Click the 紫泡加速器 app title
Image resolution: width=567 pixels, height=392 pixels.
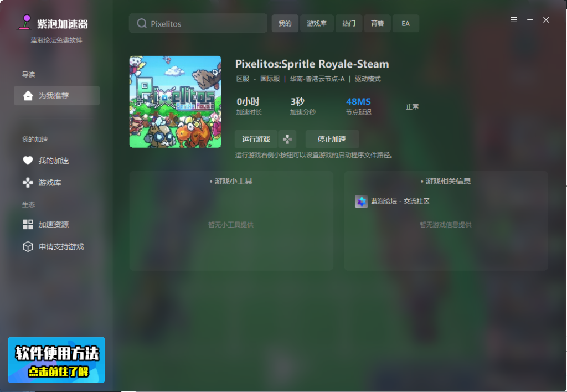pyautogui.click(x=63, y=24)
